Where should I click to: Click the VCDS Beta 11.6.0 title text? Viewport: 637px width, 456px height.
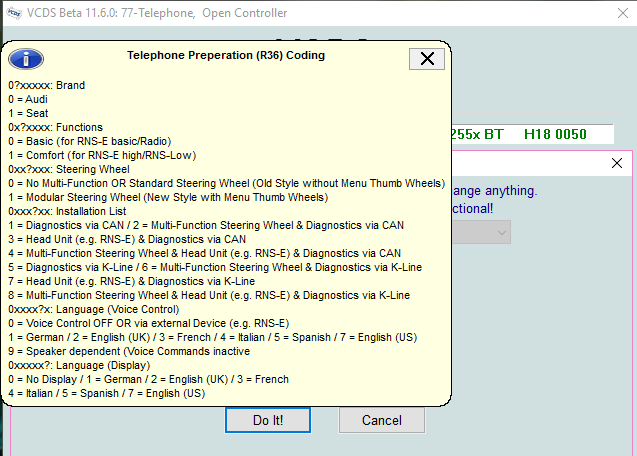coord(157,13)
